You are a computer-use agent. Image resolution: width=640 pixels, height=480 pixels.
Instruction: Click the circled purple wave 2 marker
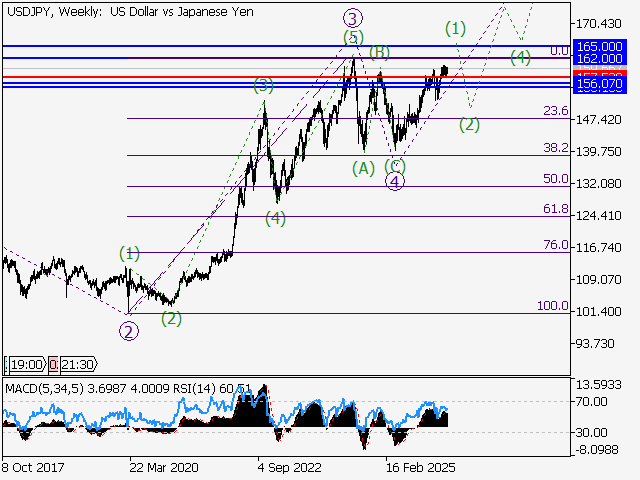[x=129, y=332]
